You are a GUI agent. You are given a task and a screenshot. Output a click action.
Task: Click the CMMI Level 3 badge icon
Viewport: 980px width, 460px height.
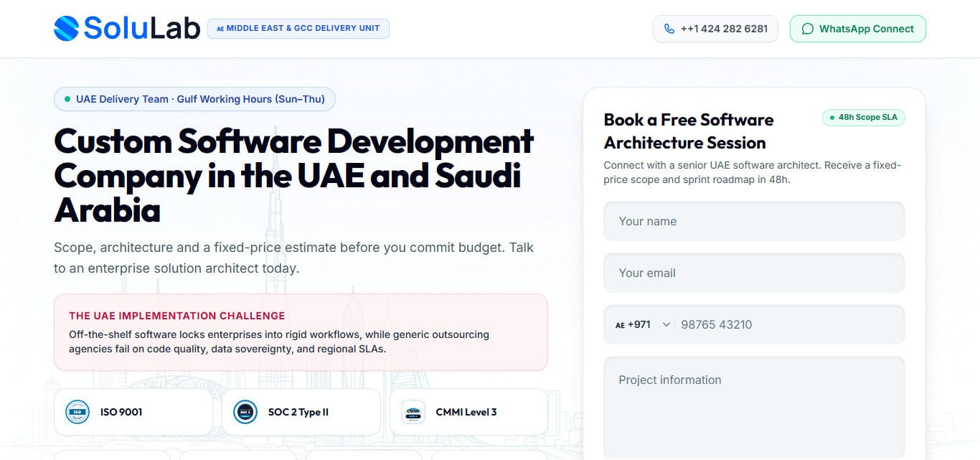coord(413,412)
